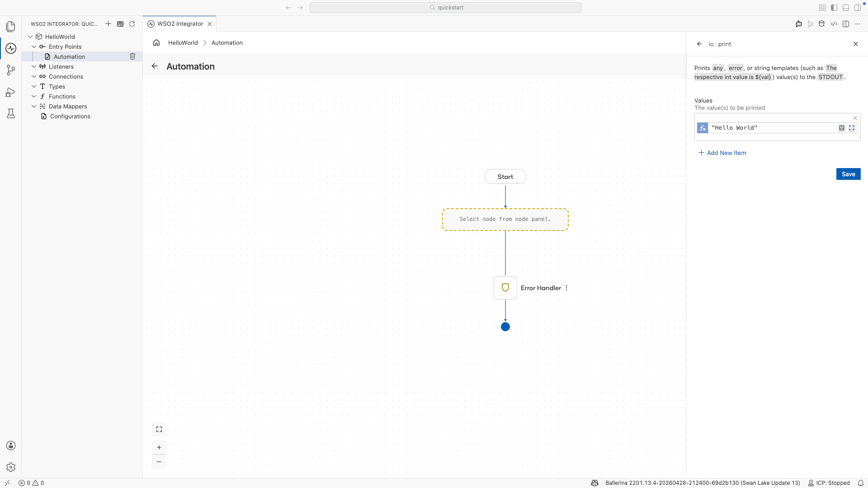Click the fx expression icon in Values field

(x=703, y=128)
